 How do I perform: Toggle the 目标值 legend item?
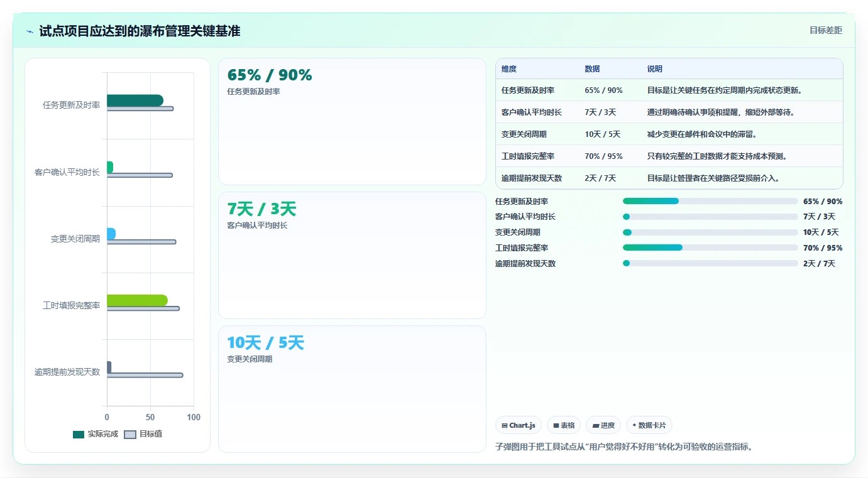click(143, 434)
